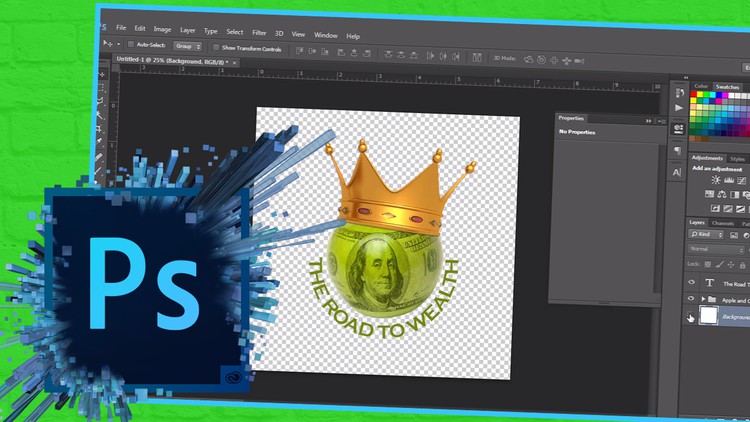Open the Properties panel flyout menu
This screenshot has height=422, width=750.
tap(660, 122)
